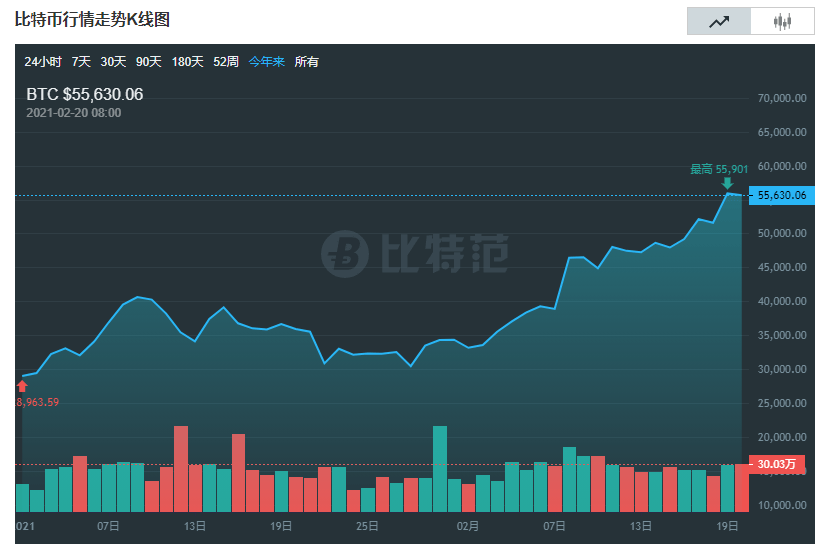Click the 最高 55,901 high price label

[x=718, y=169]
